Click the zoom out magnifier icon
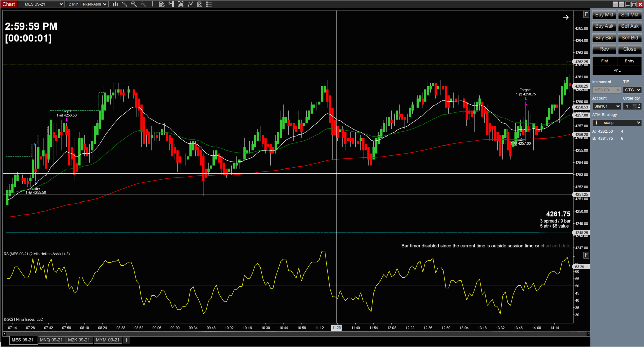This screenshot has width=644, height=347. coord(143,4)
